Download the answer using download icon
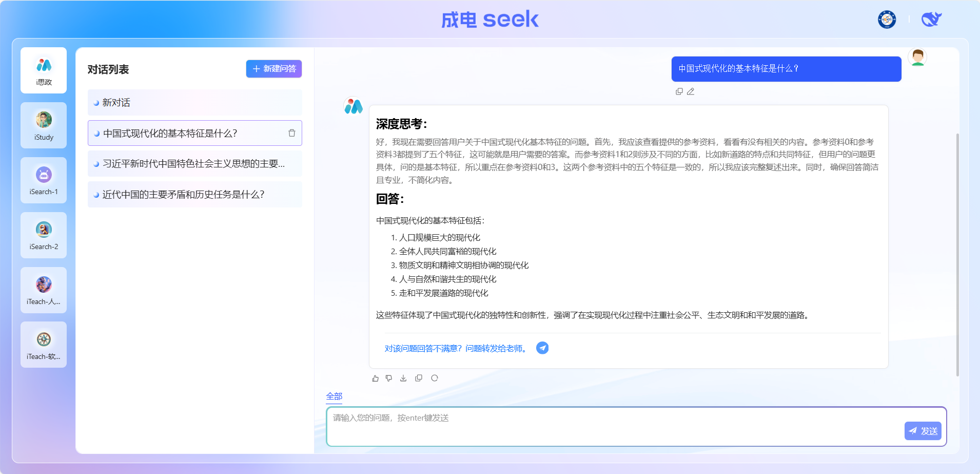The image size is (980, 474). coord(403,378)
